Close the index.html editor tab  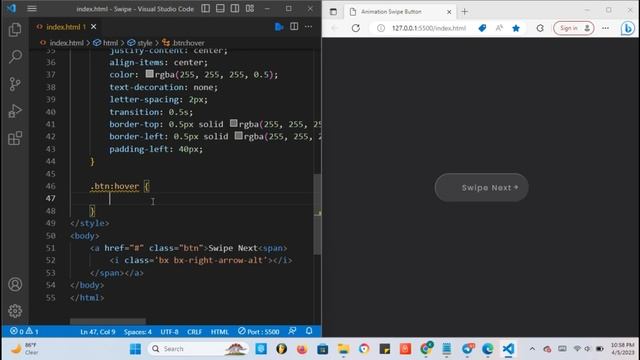click(93, 27)
